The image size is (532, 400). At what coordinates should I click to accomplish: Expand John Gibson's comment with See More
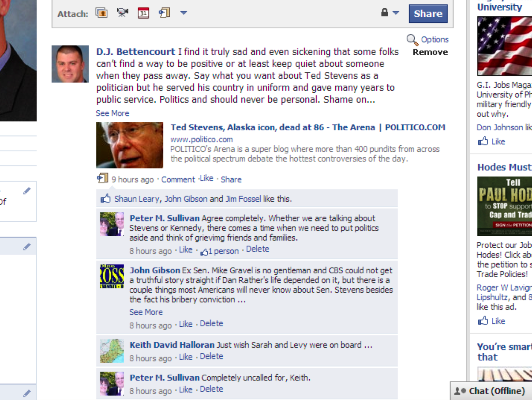(x=146, y=312)
